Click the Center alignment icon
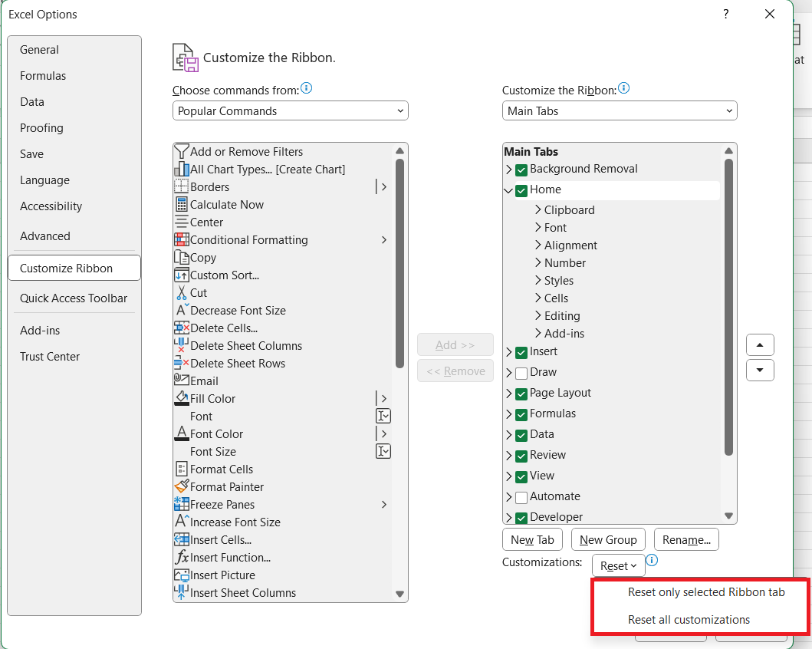Viewport: 812px width, 649px height. [x=181, y=222]
